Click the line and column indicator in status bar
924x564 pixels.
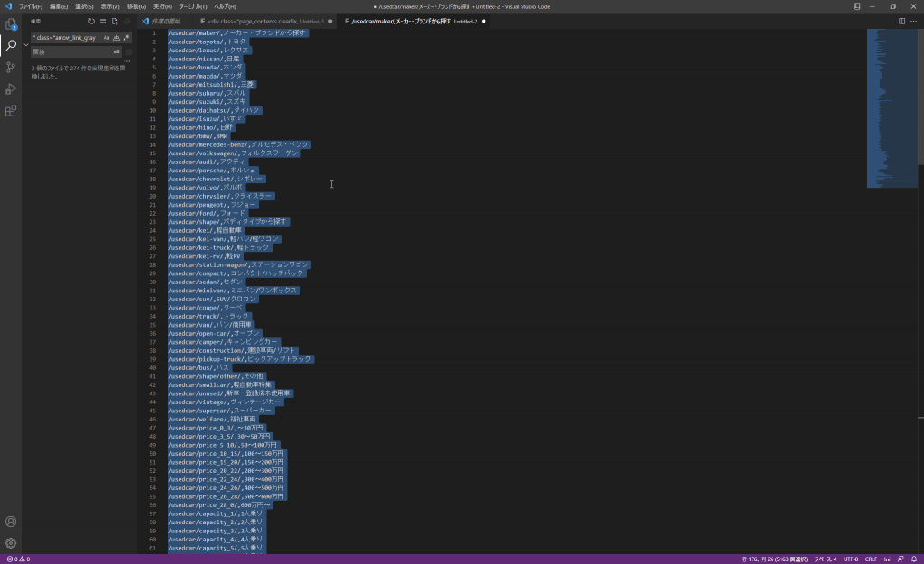click(773, 559)
